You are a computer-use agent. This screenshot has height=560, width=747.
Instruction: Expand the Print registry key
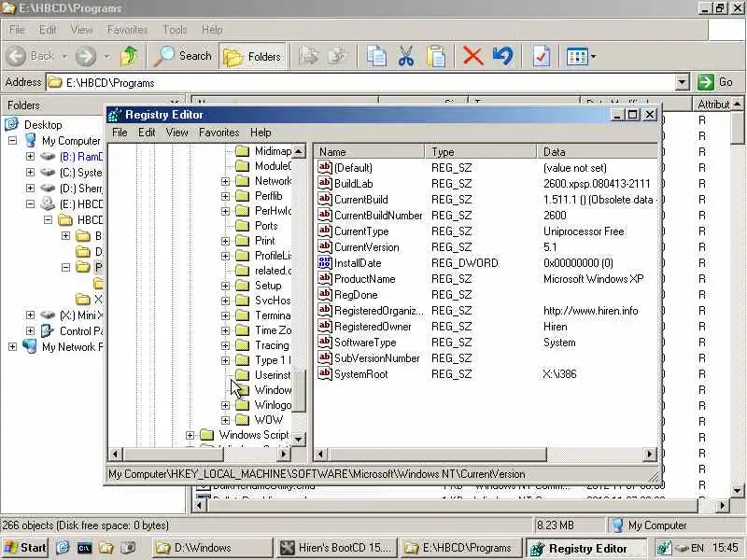coord(225,241)
